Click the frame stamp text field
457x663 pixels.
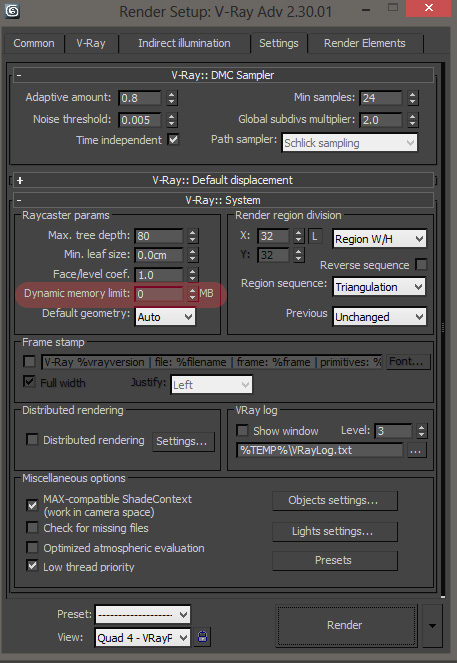pyautogui.click(x=211, y=362)
